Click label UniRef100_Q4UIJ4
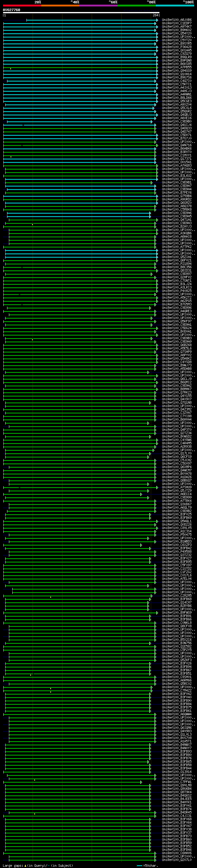 pyautogui.click(x=177, y=125)
